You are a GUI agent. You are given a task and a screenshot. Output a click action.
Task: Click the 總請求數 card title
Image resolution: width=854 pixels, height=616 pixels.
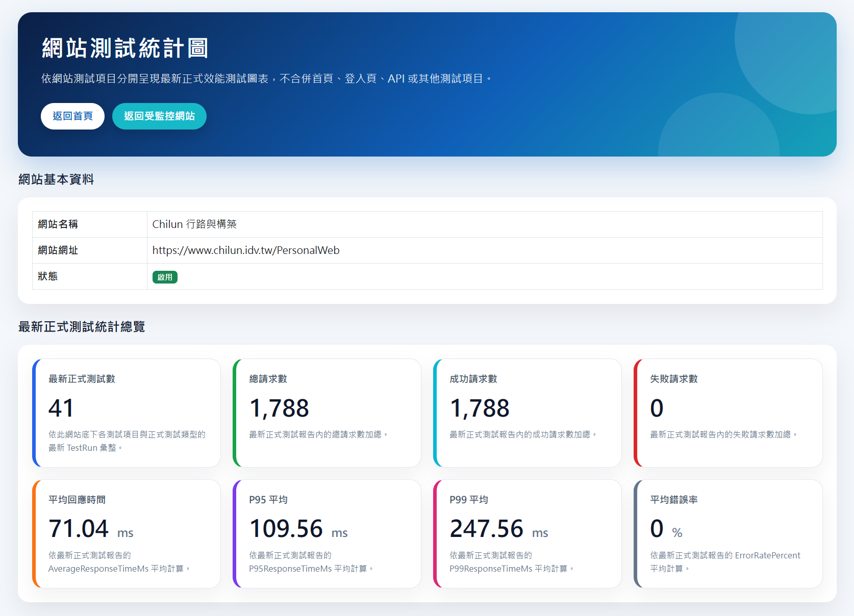[x=268, y=379]
